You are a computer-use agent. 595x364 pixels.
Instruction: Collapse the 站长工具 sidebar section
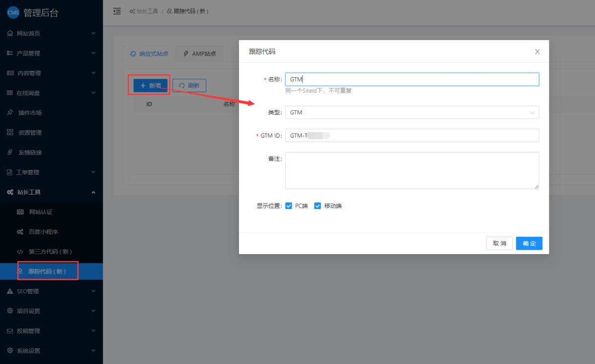(50, 192)
